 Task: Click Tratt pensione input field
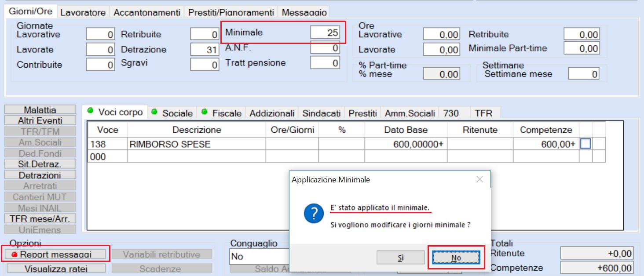tap(325, 63)
